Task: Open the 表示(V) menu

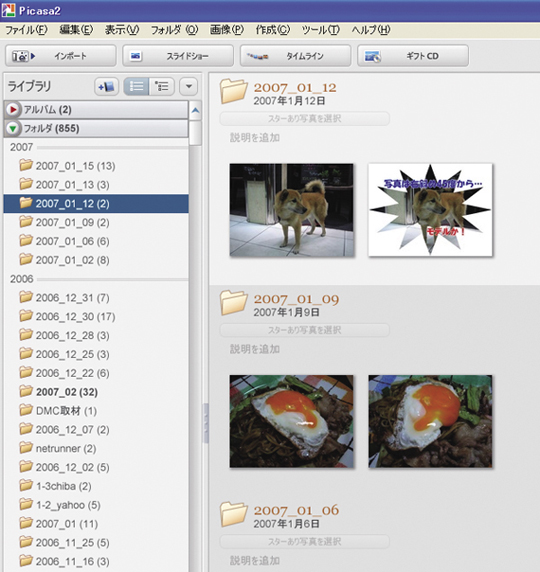Action: pos(122,30)
